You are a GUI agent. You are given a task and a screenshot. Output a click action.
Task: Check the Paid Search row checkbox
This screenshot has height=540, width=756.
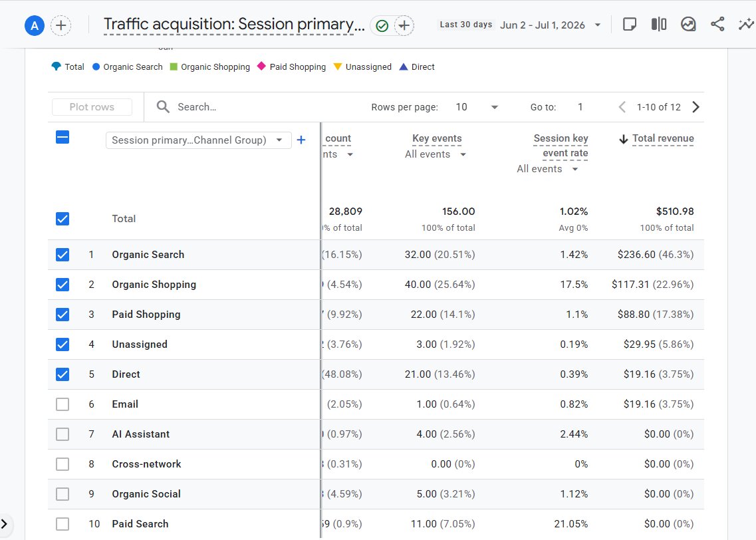click(63, 523)
